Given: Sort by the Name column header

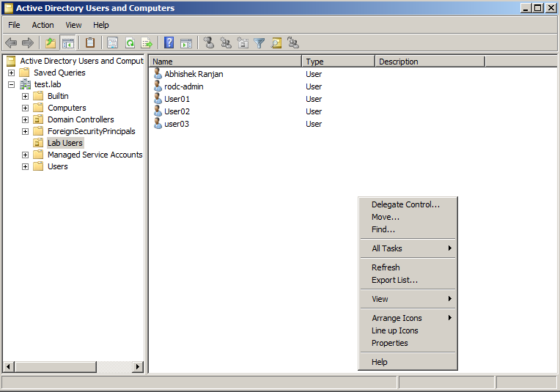Looking at the screenshot, I should tap(225, 62).
